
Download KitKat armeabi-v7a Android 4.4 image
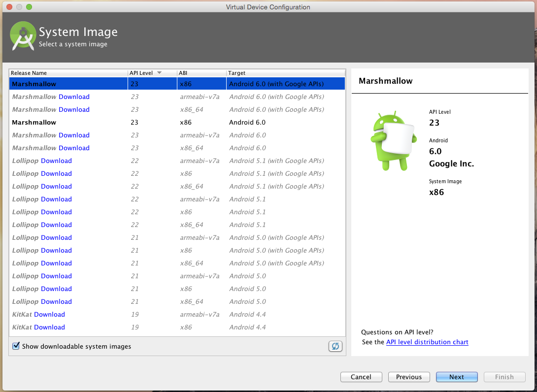coord(49,314)
